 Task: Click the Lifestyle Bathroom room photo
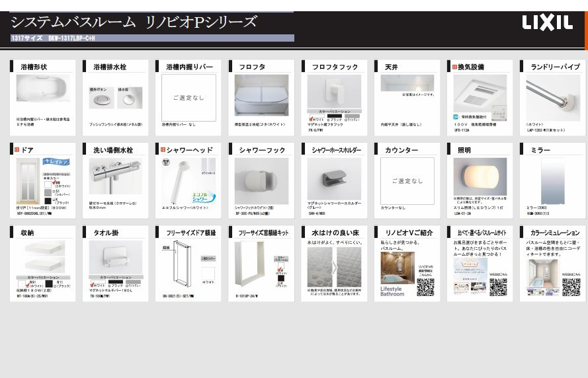coord(398,268)
